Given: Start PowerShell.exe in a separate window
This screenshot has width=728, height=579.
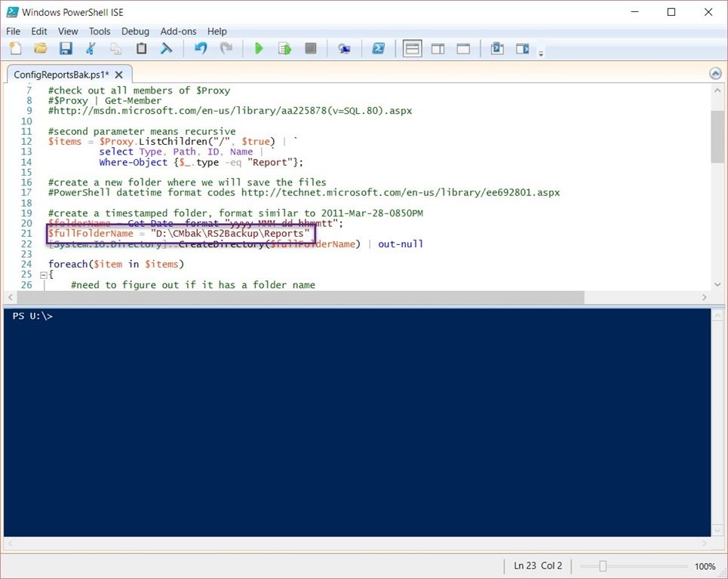Looking at the screenshot, I should pyautogui.click(x=379, y=48).
